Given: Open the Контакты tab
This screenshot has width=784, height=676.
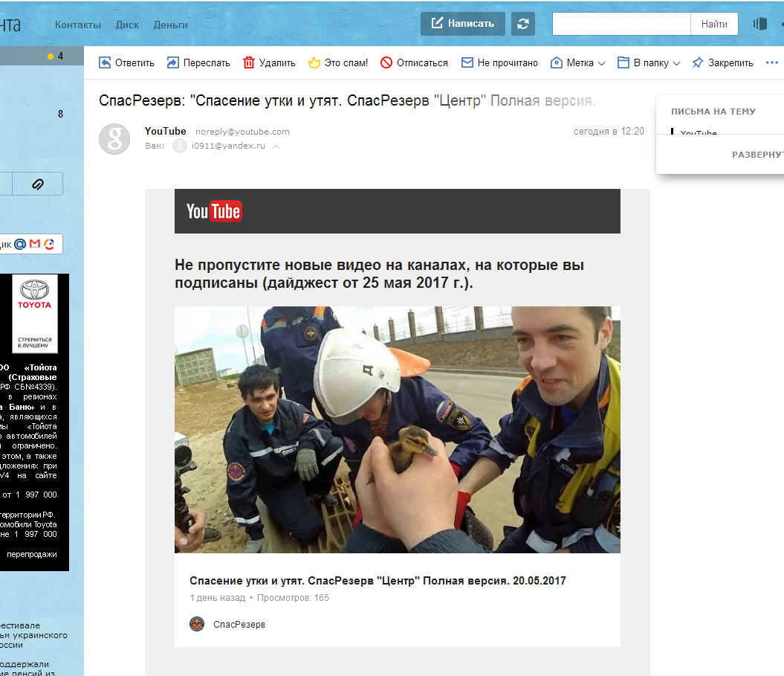Looking at the screenshot, I should (x=77, y=25).
